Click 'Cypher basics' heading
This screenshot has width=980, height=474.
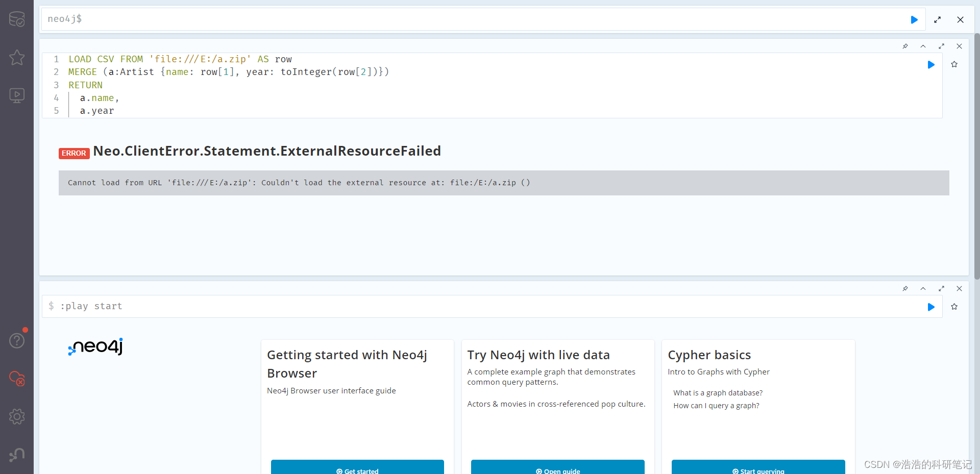[709, 355]
